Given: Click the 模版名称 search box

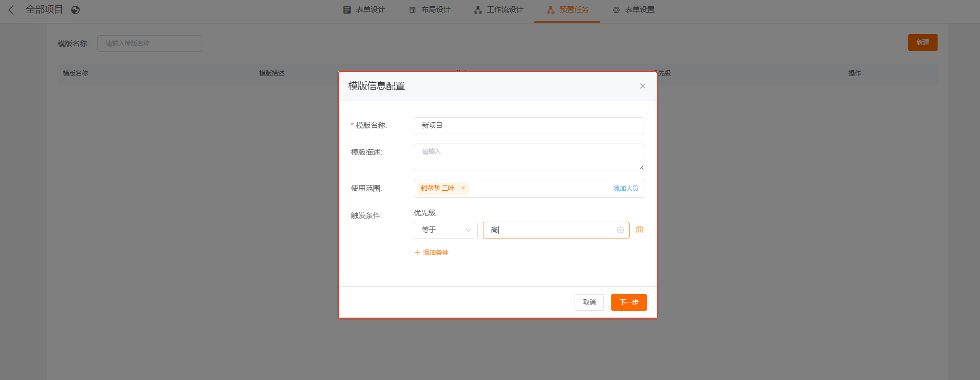Looking at the screenshot, I should coord(149,44).
